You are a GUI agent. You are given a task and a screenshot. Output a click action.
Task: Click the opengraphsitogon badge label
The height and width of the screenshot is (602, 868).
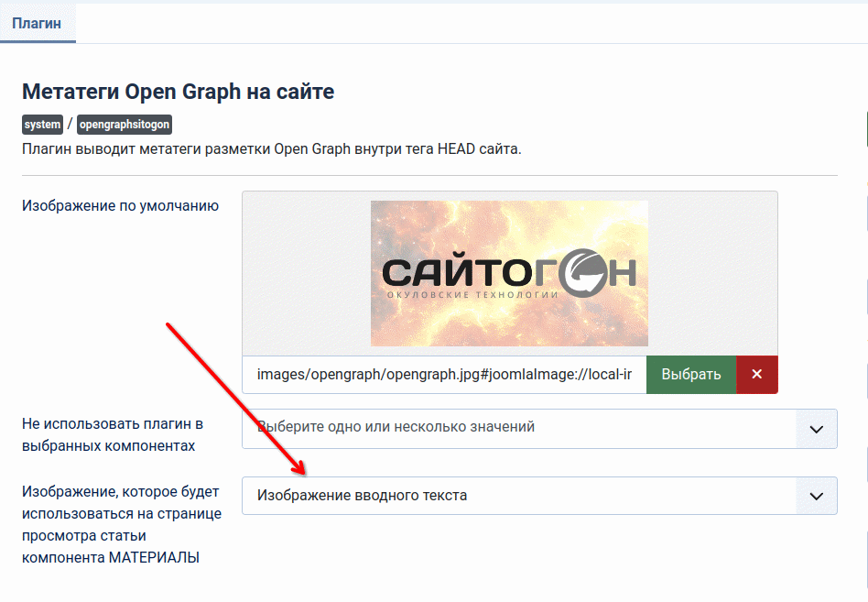[125, 125]
